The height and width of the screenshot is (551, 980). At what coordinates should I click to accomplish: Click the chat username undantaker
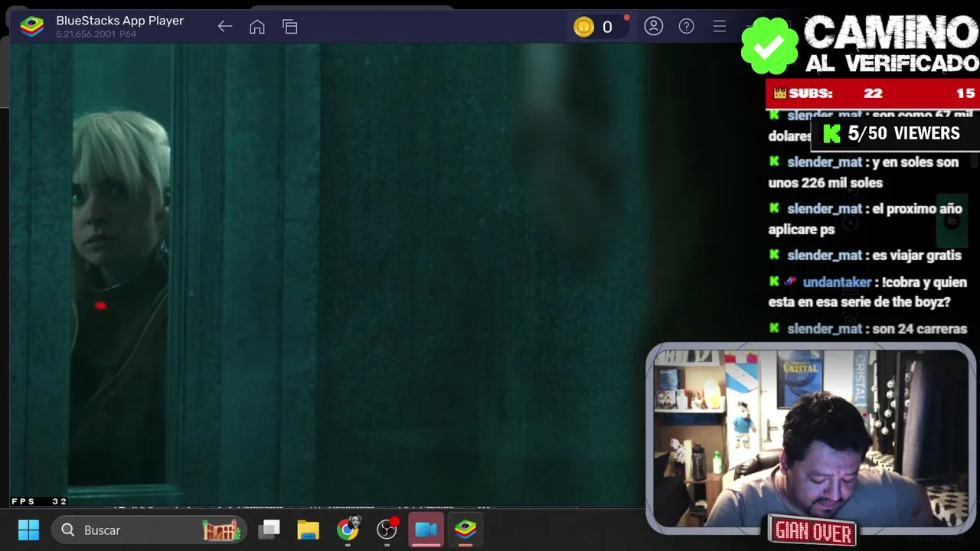(x=837, y=282)
